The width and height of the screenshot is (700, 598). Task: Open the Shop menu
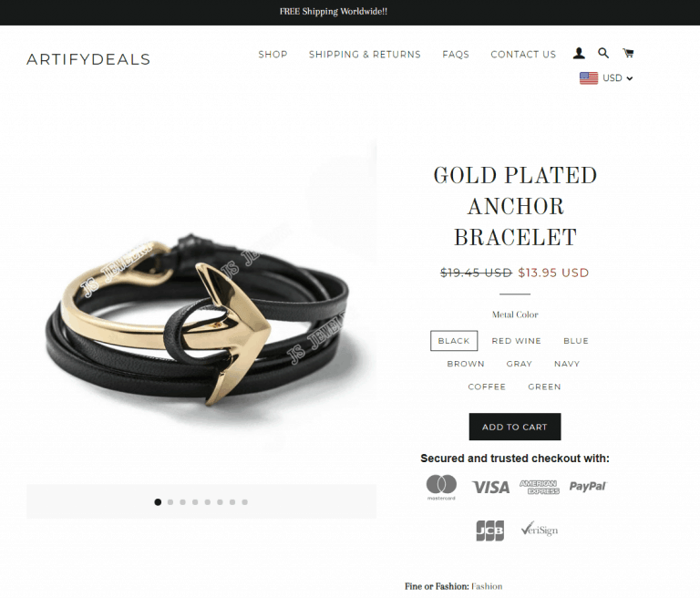coord(273,55)
